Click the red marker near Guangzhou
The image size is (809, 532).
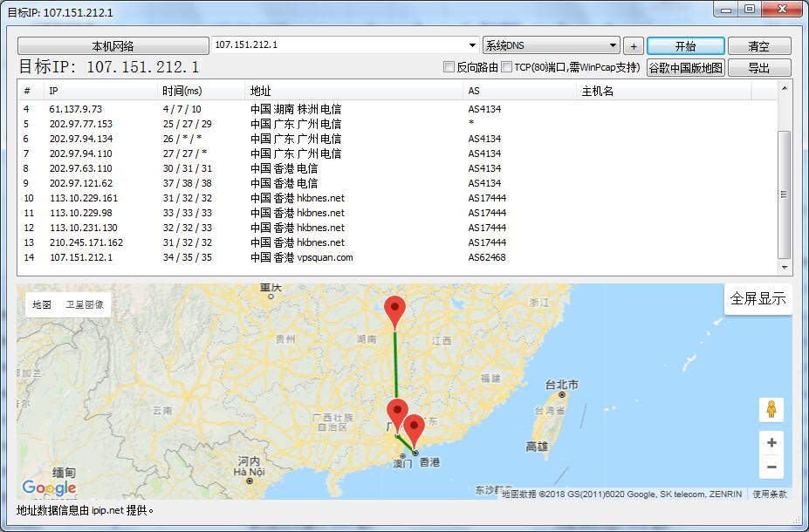(395, 407)
